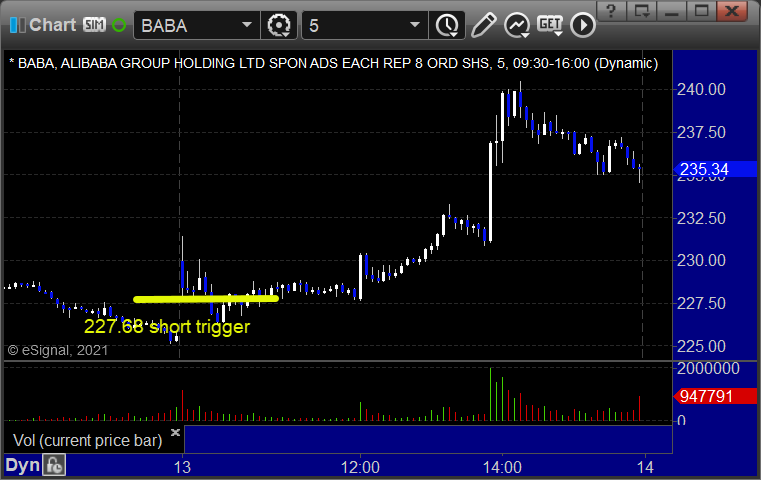Click the 240.00 price axis label
The width and height of the screenshot is (761, 480).
coord(701,89)
